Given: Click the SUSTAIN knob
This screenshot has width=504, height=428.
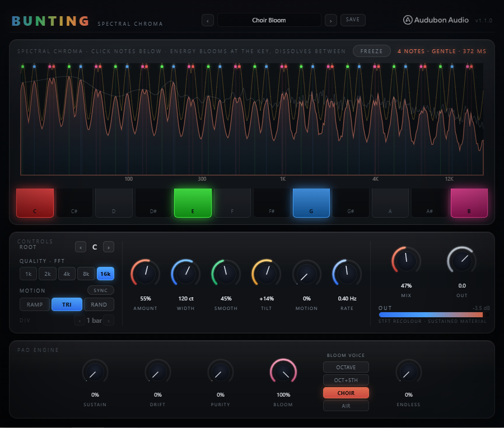Looking at the screenshot, I should [x=95, y=372].
